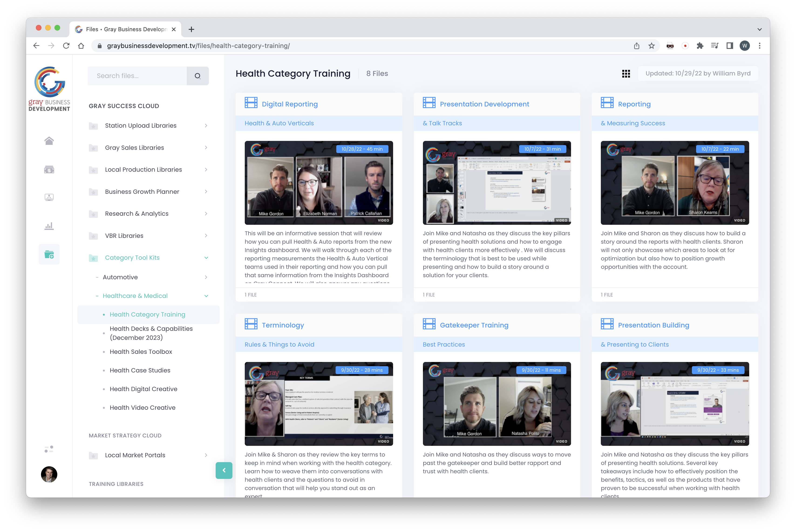The height and width of the screenshot is (532, 796).
Task: Expand Local Market Portals chevron
Action: [x=206, y=455]
